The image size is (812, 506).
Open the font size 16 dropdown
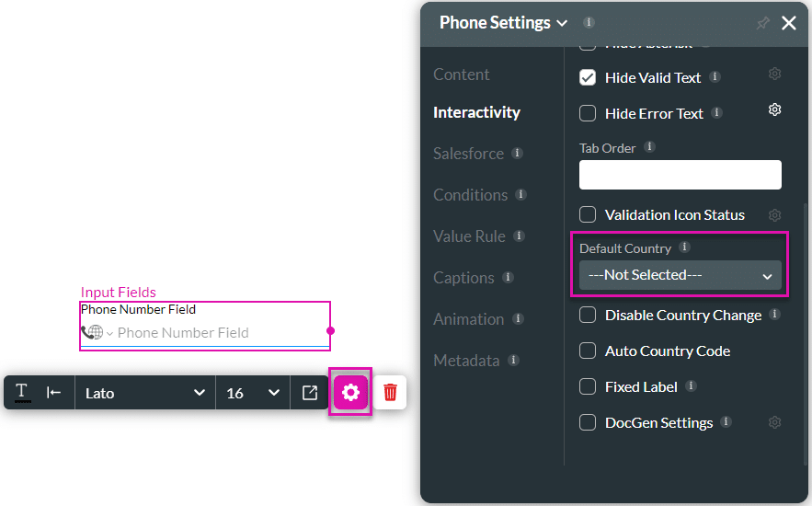pyautogui.click(x=253, y=393)
